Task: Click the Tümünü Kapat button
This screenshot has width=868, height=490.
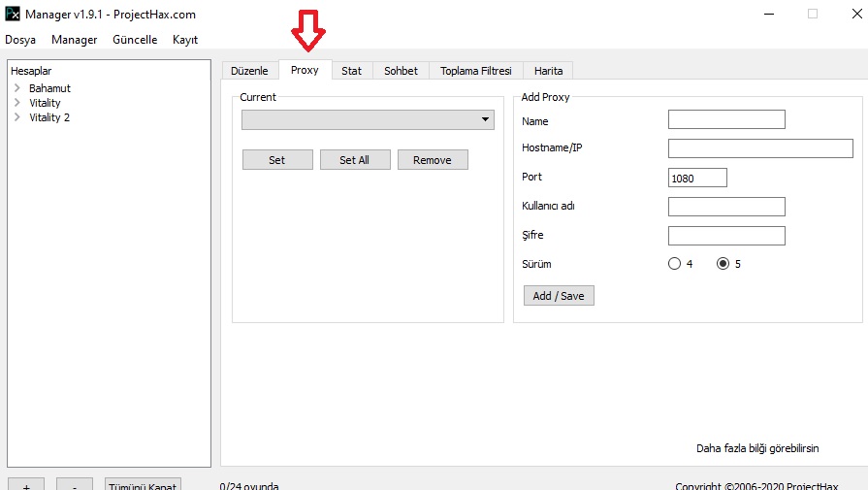Action: click(142, 484)
